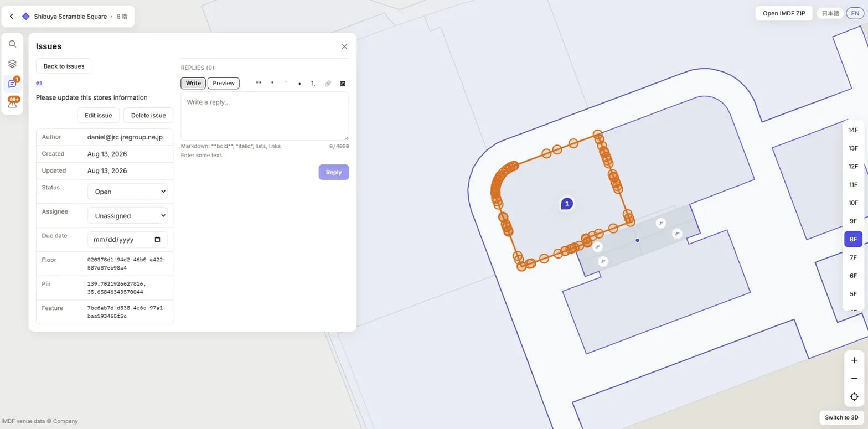
Task: Open the layers panel in the sidebar
Action: (12, 64)
